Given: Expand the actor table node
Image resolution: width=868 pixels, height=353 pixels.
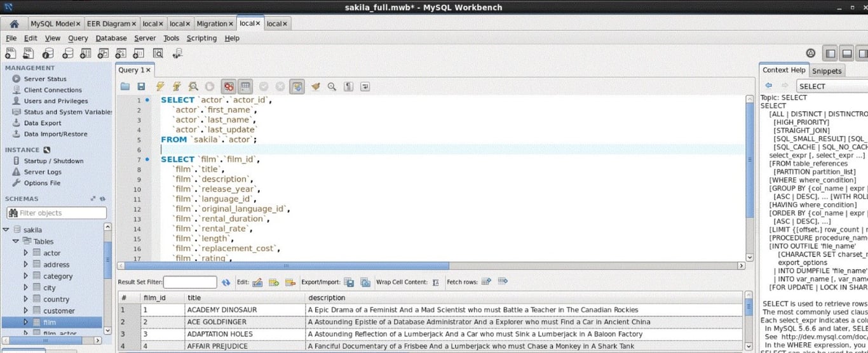Looking at the screenshot, I should coord(26,253).
